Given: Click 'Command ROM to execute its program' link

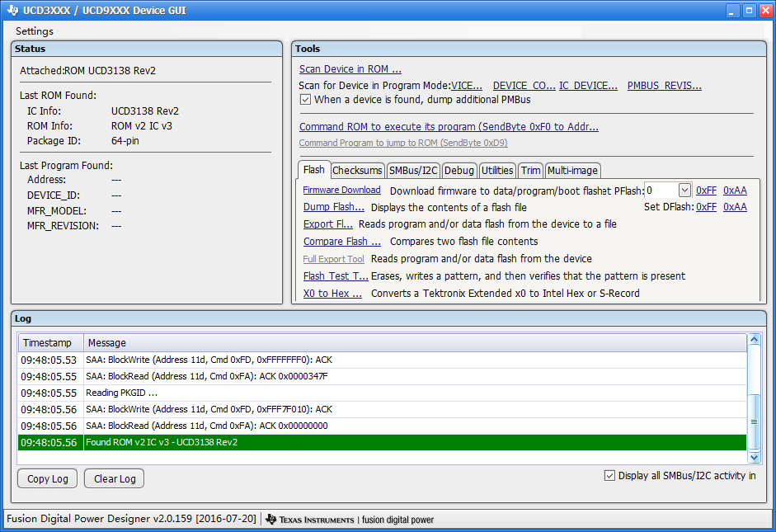Looking at the screenshot, I should pos(449,127).
